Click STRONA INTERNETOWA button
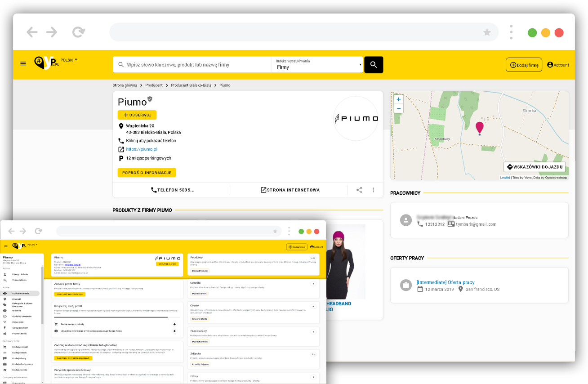 point(290,190)
